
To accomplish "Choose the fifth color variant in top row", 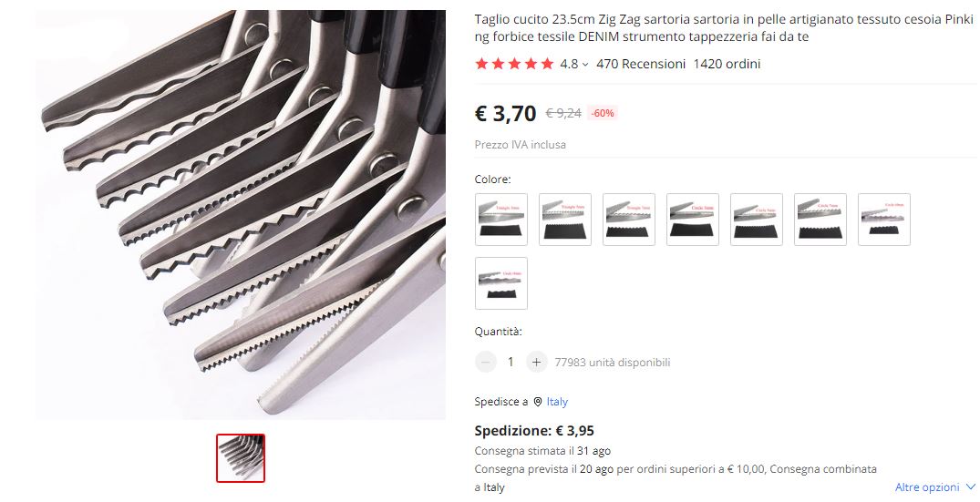I will click(x=757, y=220).
